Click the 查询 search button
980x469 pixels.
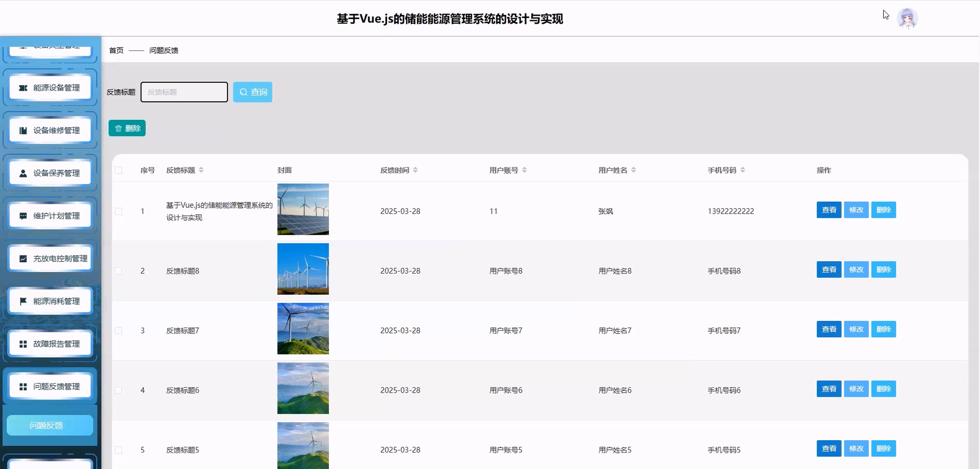(253, 92)
